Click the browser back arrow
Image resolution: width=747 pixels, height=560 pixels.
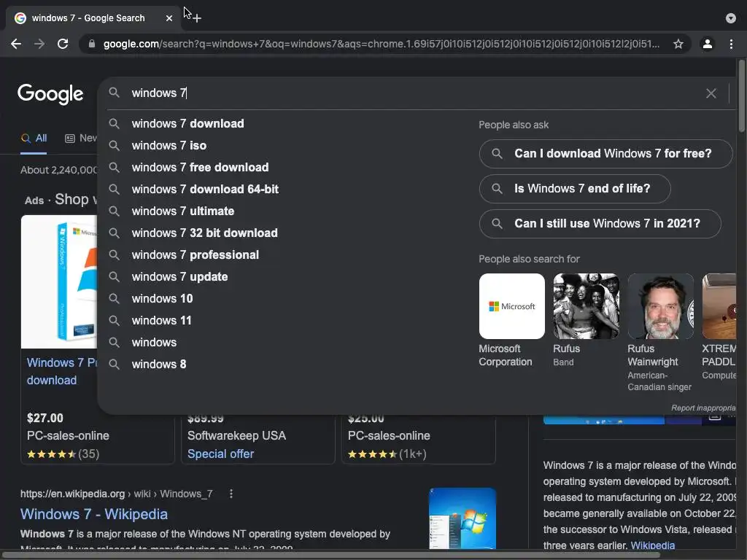pos(16,44)
